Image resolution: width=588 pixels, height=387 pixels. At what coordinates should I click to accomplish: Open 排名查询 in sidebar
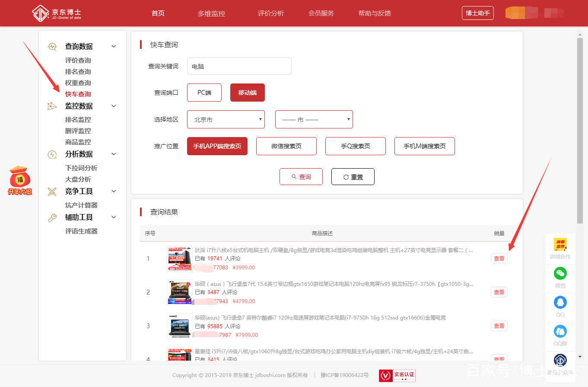[78, 72]
